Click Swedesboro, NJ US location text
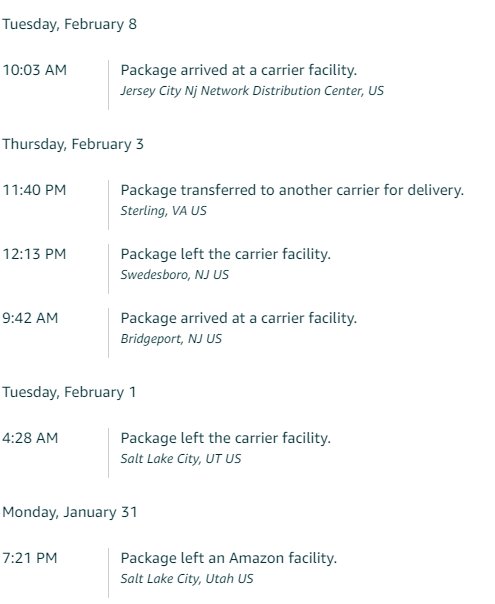The image size is (495, 604). click(175, 275)
